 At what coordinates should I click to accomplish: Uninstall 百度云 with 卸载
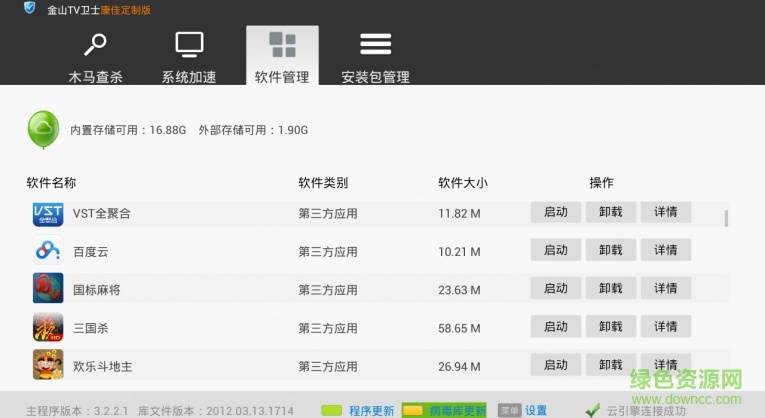click(x=611, y=250)
